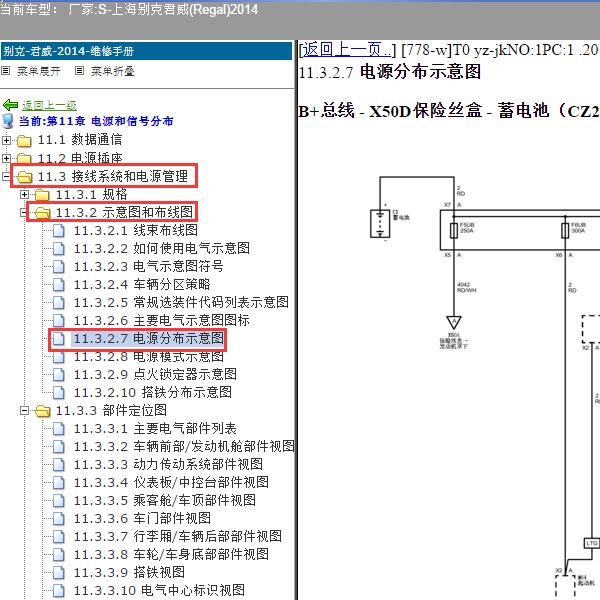Click the 菜单折叠 list icon

point(79,71)
